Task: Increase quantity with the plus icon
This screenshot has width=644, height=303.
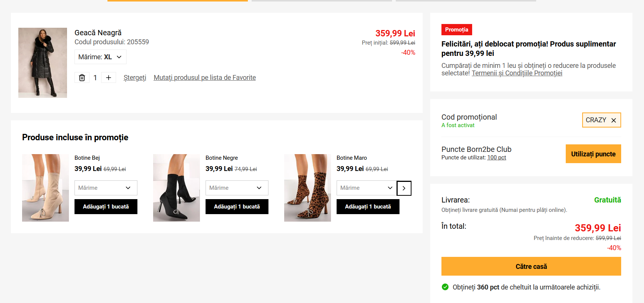Action: pyautogui.click(x=109, y=78)
